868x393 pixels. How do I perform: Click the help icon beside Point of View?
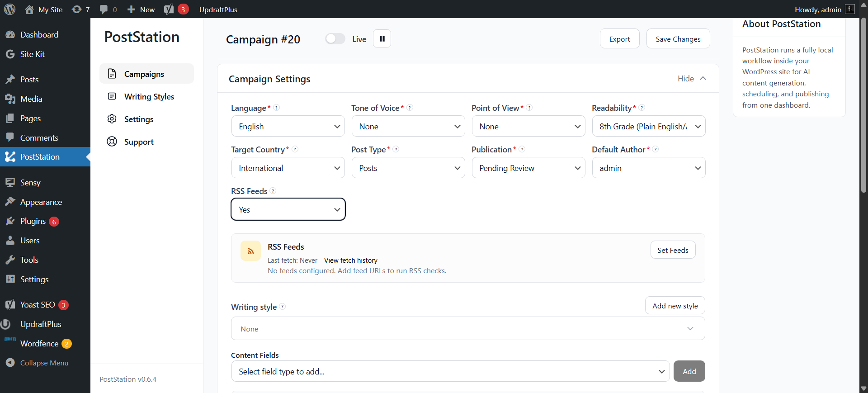tap(529, 108)
